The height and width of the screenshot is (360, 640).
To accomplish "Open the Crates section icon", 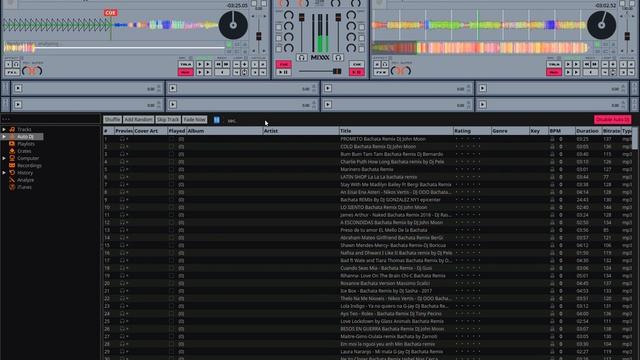I will tap(12, 151).
